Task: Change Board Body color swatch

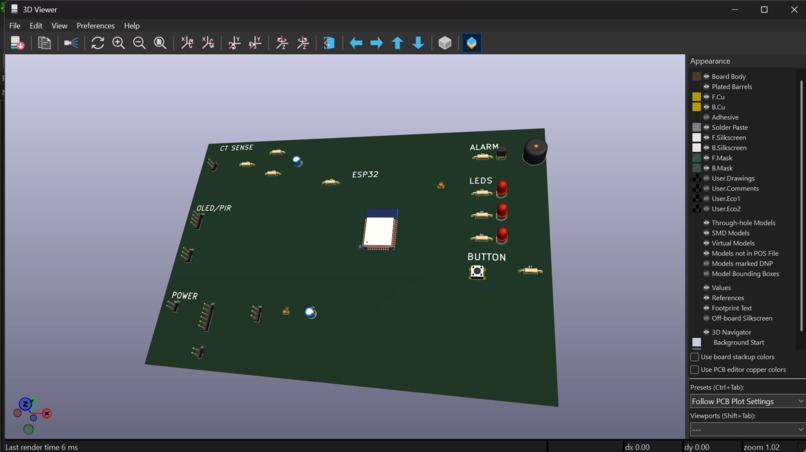Action: [697, 76]
